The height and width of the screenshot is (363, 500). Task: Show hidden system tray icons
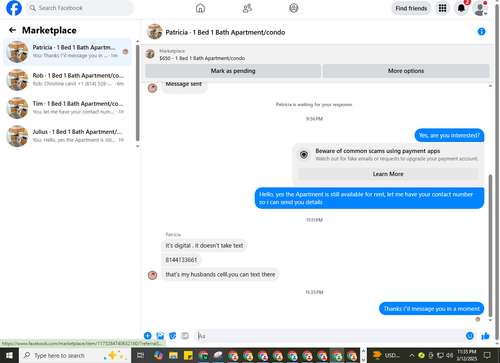tap(412, 355)
